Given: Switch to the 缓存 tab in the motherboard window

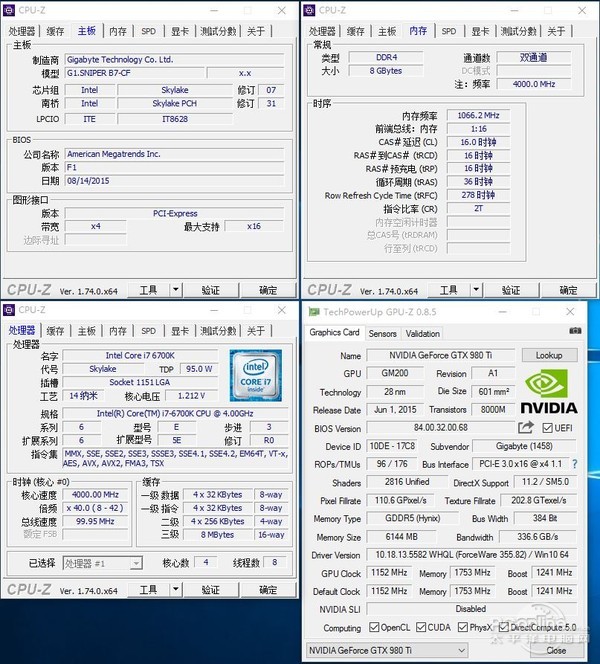Looking at the screenshot, I should [x=55, y=31].
